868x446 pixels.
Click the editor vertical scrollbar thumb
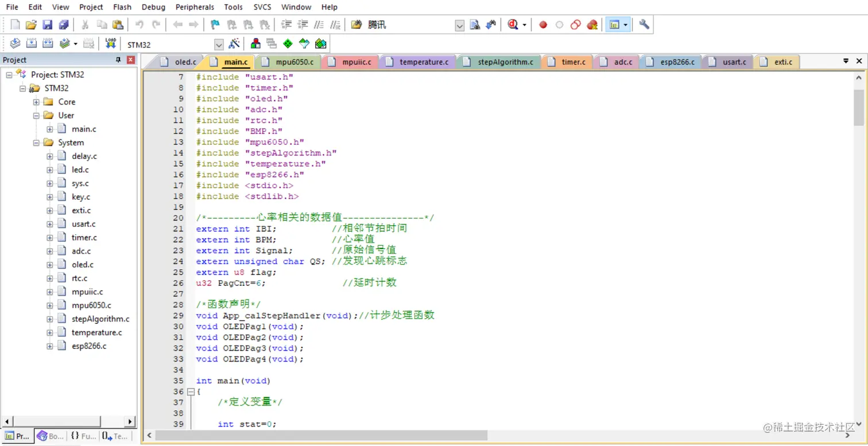[859, 107]
